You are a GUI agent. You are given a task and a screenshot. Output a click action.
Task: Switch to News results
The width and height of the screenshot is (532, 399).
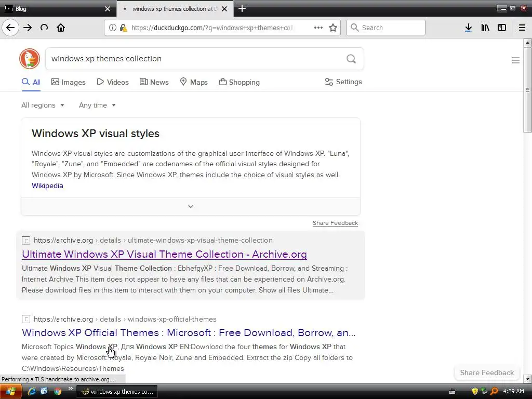pos(154,82)
